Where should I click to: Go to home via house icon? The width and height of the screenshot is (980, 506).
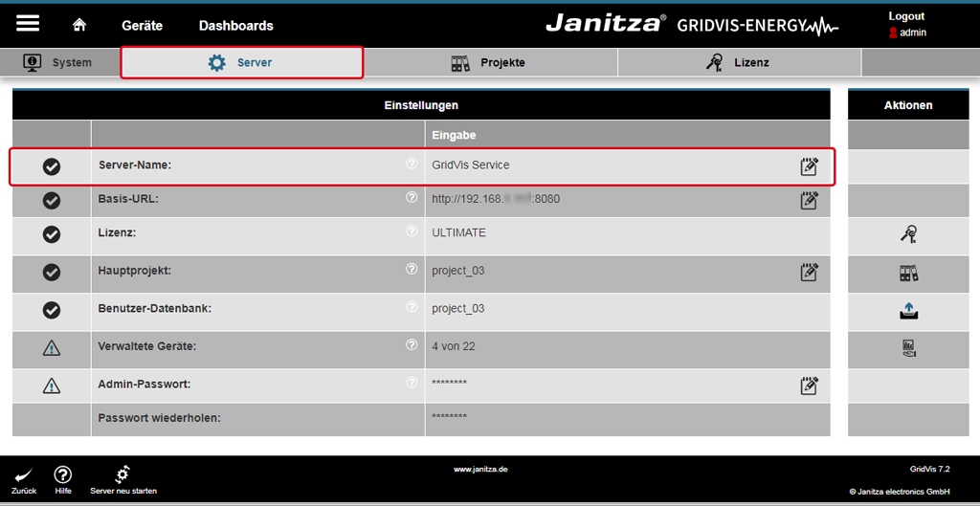pyautogui.click(x=80, y=25)
